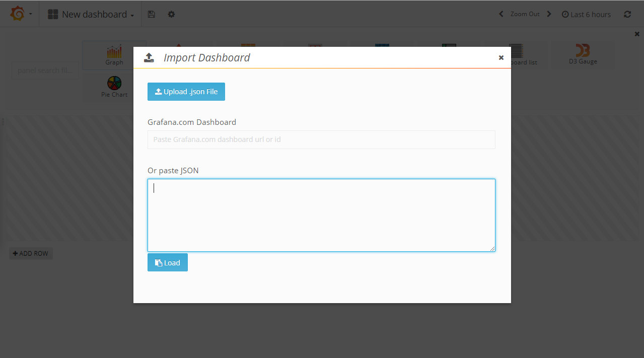
Task: Click the Upload .json File button
Action: tap(186, 92)
